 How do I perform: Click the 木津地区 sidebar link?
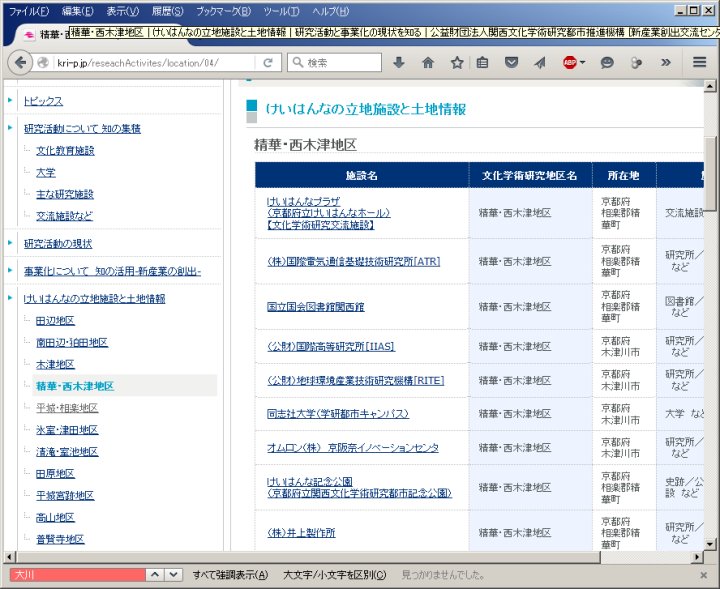[x=55, y=364]
